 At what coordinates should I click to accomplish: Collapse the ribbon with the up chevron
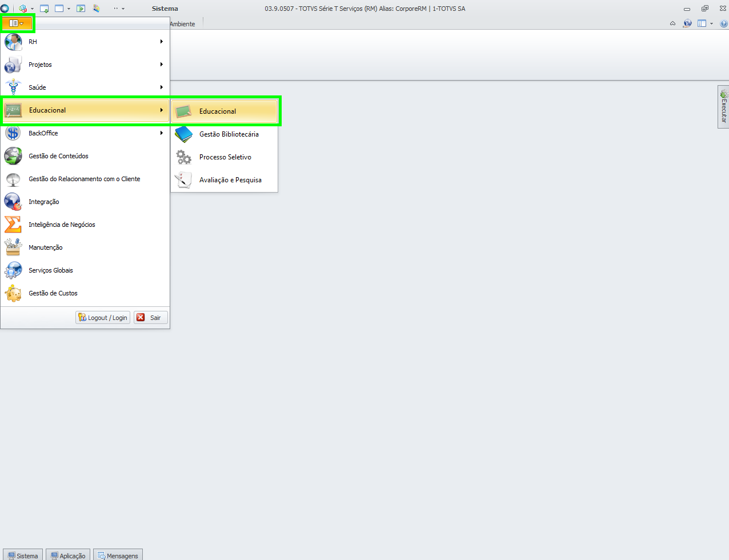pyautogui.click(x=672, y=23)
